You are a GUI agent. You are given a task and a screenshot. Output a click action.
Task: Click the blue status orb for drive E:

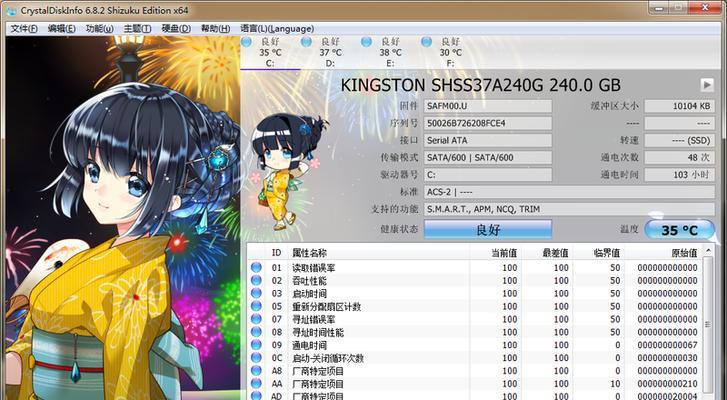[366, 42]
